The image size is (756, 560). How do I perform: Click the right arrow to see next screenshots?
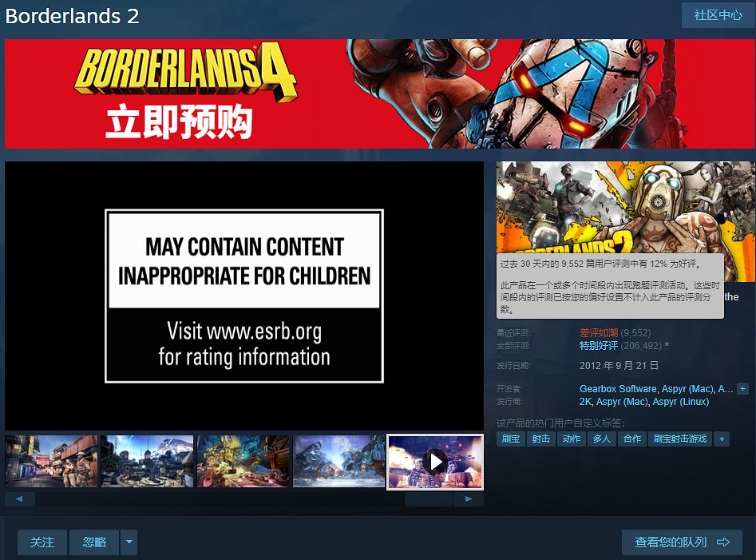469,498
